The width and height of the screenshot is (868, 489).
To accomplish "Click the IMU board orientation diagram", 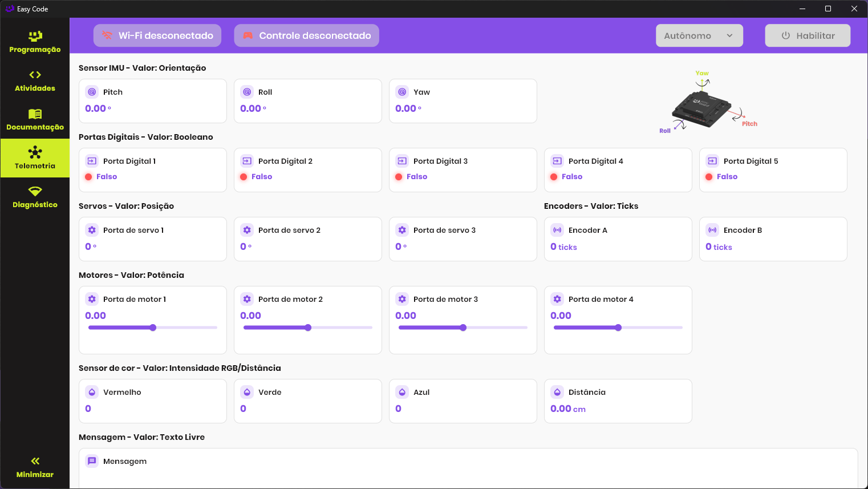I will click(708, 102).
